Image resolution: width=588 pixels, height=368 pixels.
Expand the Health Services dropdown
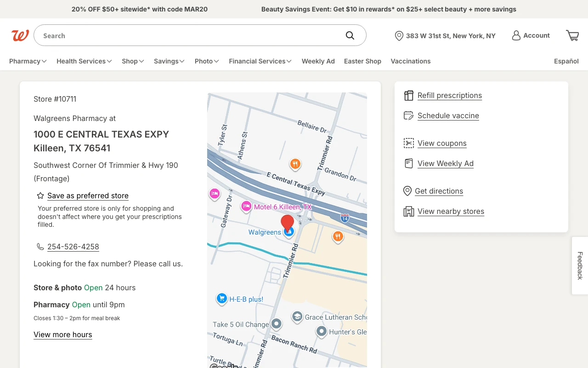point(84,61)
